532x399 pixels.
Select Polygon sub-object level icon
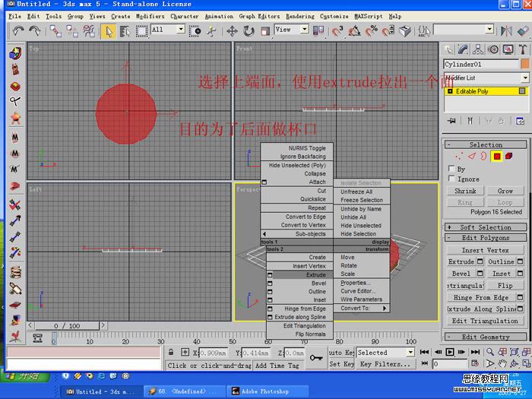coord(497,156)
